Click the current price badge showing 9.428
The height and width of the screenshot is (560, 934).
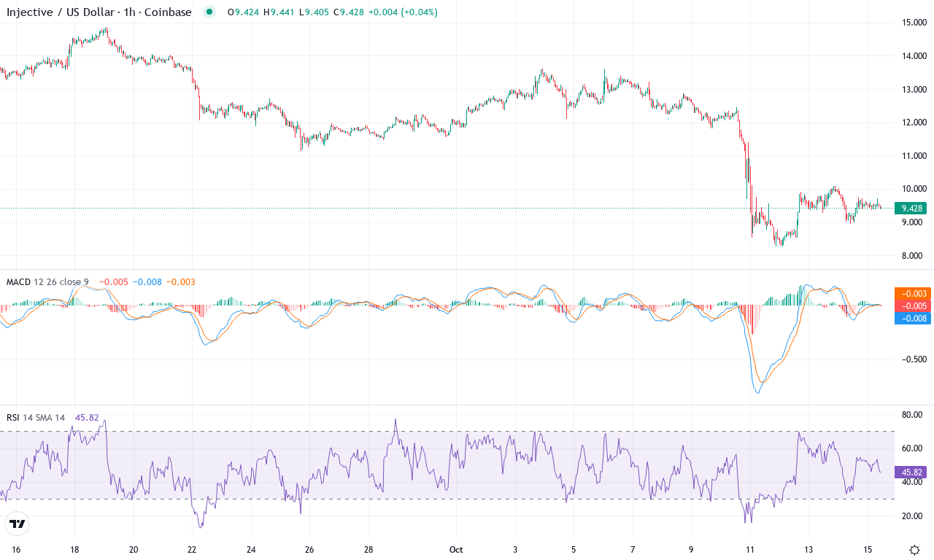pyautogui.click(x=911, y=208)
